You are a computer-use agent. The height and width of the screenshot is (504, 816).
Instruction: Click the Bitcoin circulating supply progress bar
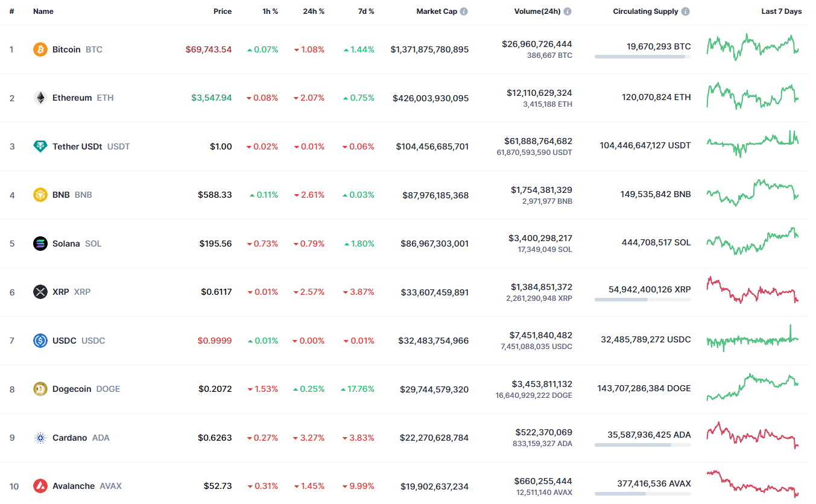click(x=642, y=57)
